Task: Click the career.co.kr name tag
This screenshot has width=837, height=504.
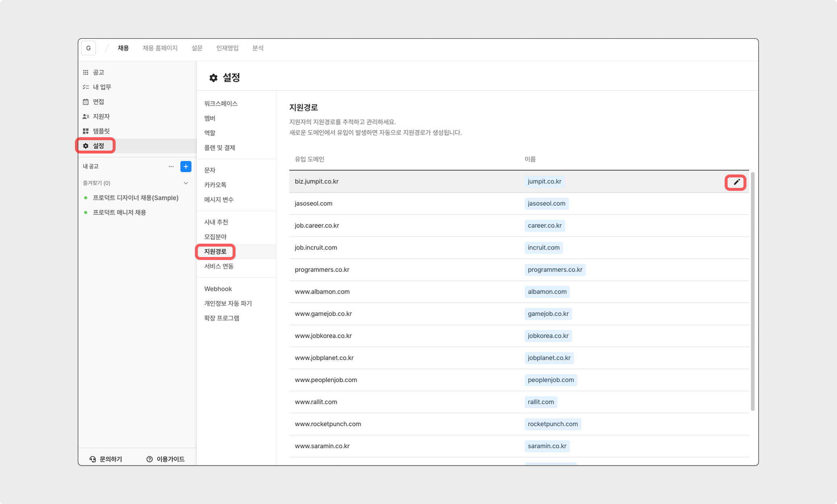Action: click(x=545, y=226)
